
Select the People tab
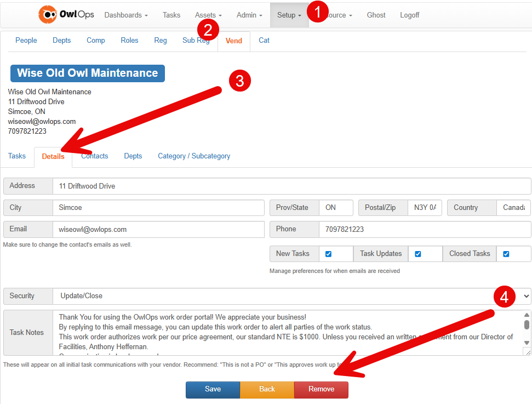tap(26, 41)
